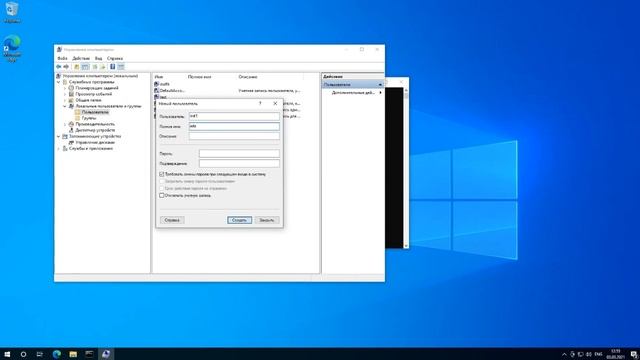The image size is (640, 360).
Task: Toggle the Show/Hide Console Tree toolbar icon
Action: click(85, 67)
